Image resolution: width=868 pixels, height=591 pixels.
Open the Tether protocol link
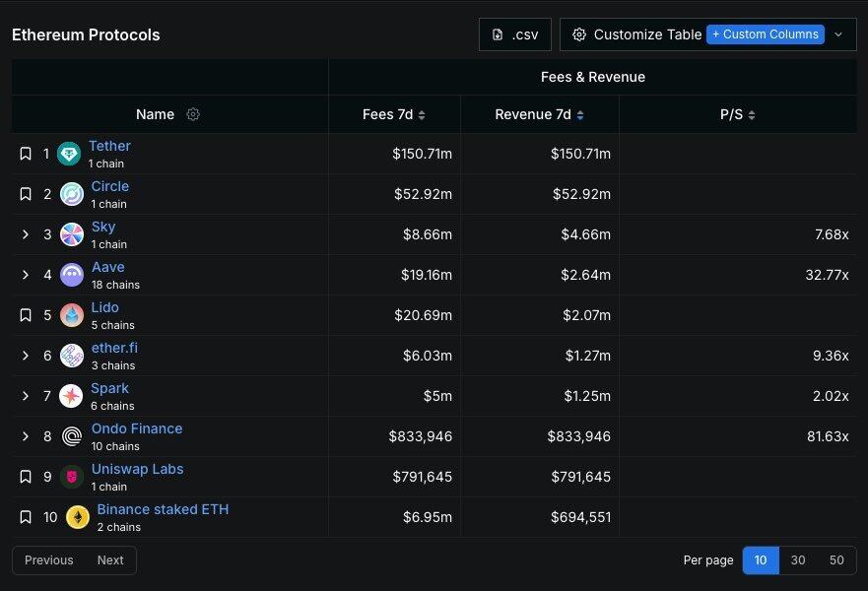tap(109, 146)
